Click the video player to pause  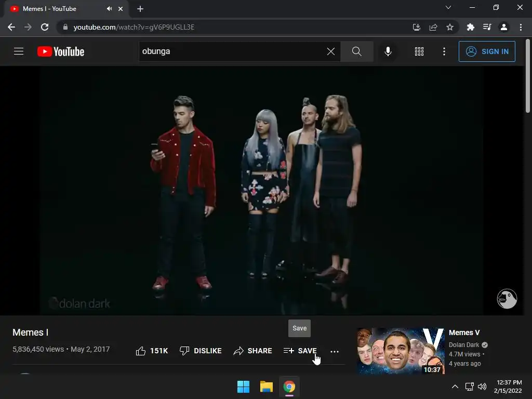[261, 190]
